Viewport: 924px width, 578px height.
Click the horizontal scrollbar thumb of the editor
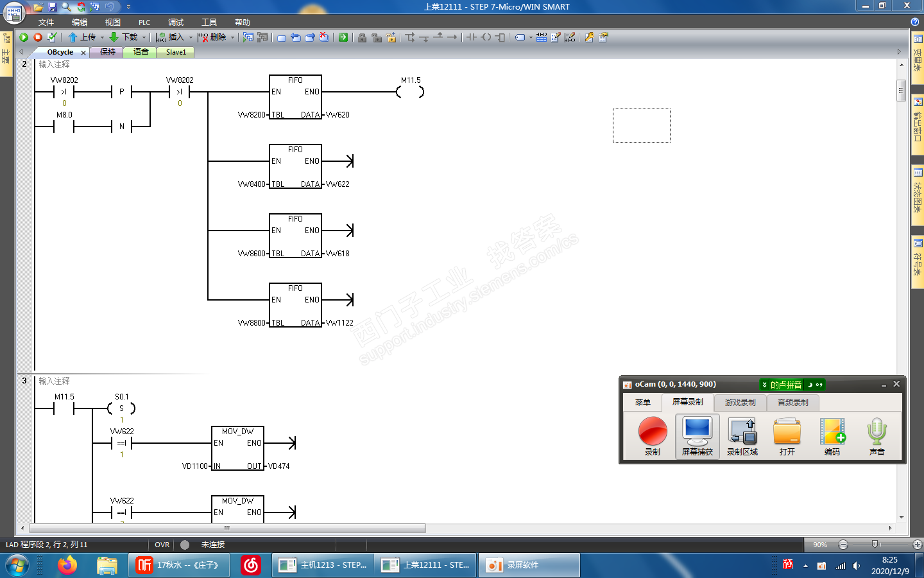pos(227,528)
